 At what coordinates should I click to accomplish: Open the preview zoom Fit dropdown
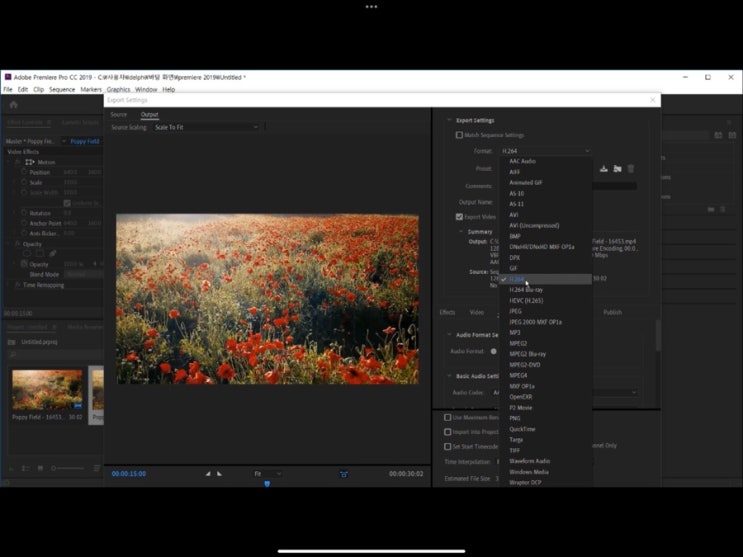pyautogui.click(x=267, y=474)
